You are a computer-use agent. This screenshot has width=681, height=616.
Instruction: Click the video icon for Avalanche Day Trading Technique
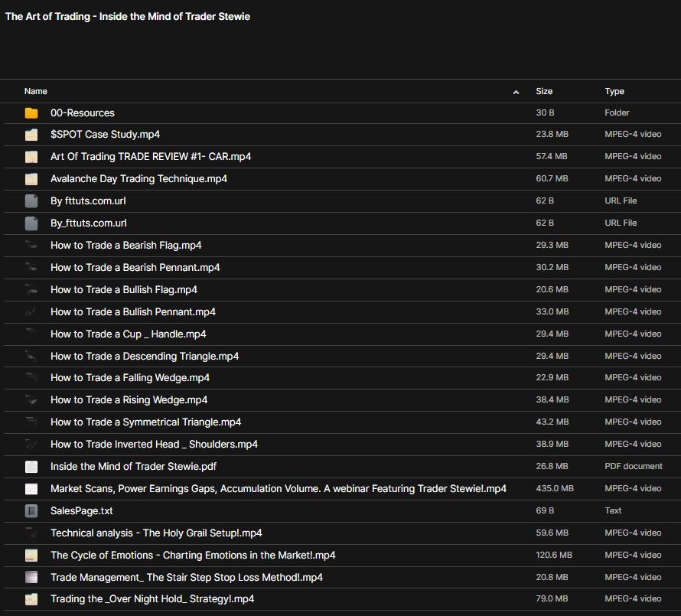click(x=31, y=178)
